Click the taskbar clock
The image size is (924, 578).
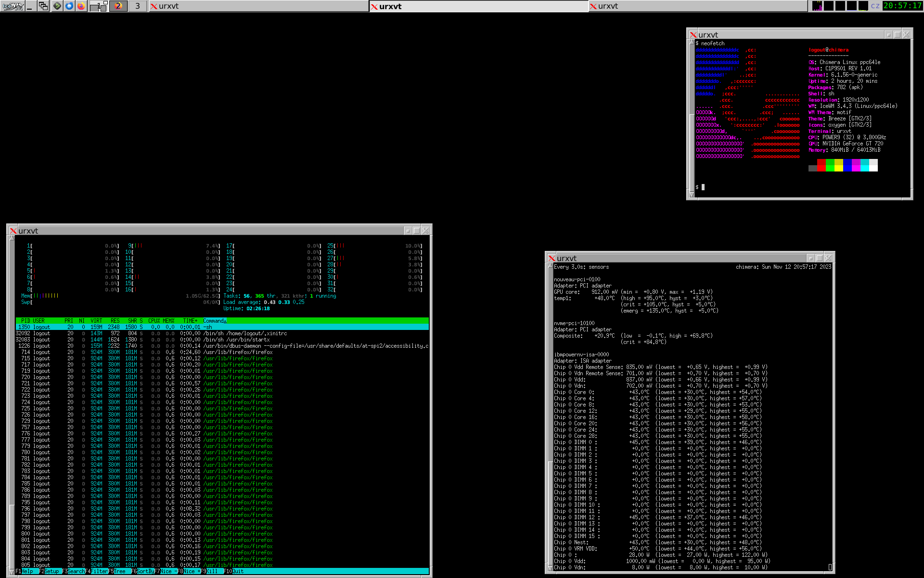pyautogui.click(x=902, y=6)
